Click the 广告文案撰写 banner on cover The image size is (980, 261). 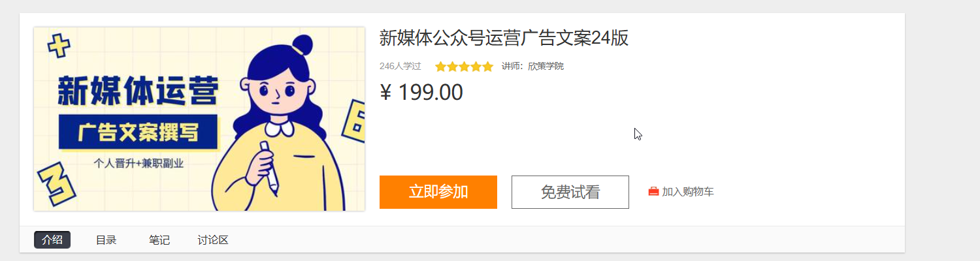138,132
